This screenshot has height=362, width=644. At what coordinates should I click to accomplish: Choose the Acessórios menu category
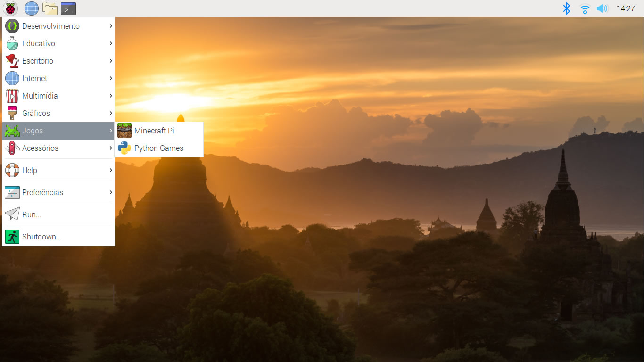click(58, 148)
